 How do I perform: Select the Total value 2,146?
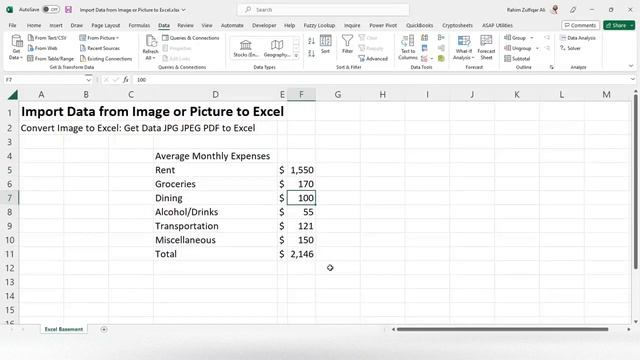[x=301, y=254]
